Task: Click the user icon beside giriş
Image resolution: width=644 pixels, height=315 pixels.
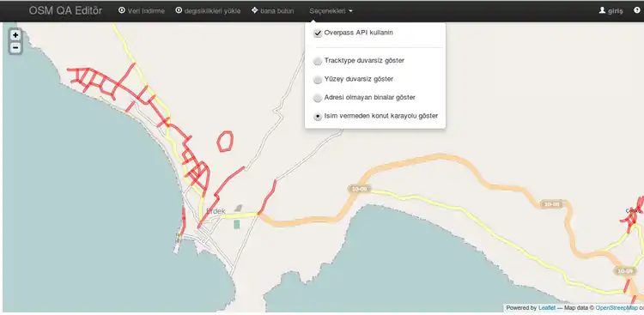Action: click(603, 10)
